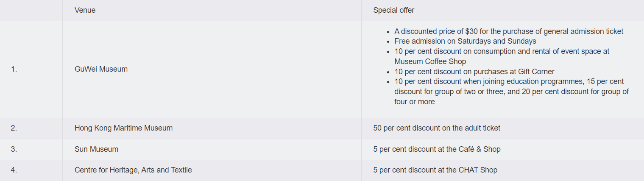Click the free admission on Saturdays bullet
The height and width of the screenshot is (181, 644).
pyautogui.click(x=465, y=41)
